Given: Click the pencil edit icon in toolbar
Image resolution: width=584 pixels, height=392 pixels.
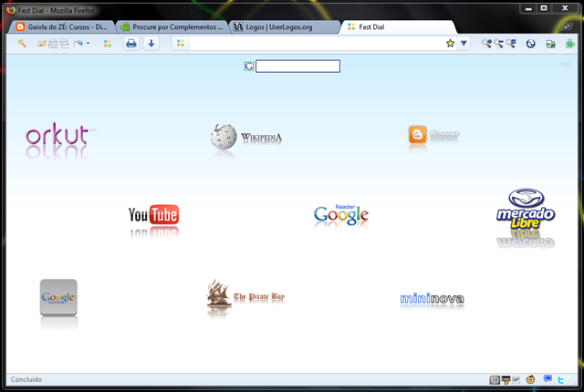Looking at the screenshot, I should (x=42, y=44).
